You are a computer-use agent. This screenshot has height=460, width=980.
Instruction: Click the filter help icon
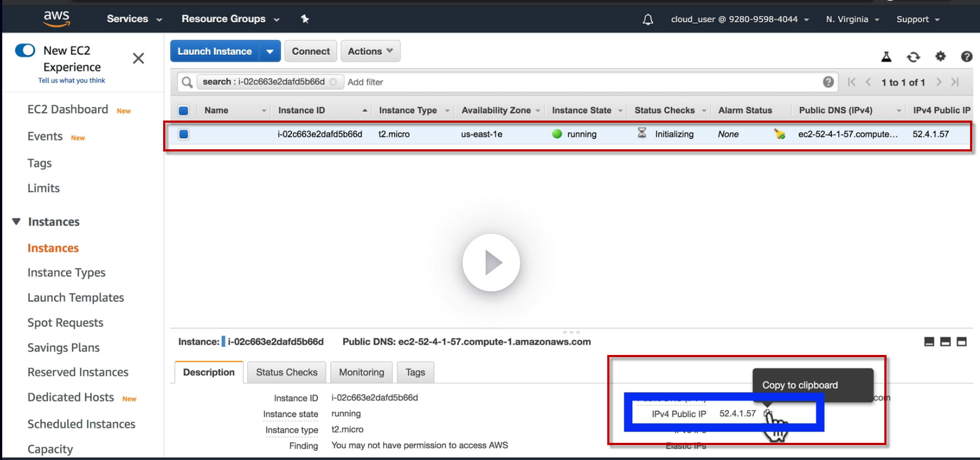pos(828,82)
